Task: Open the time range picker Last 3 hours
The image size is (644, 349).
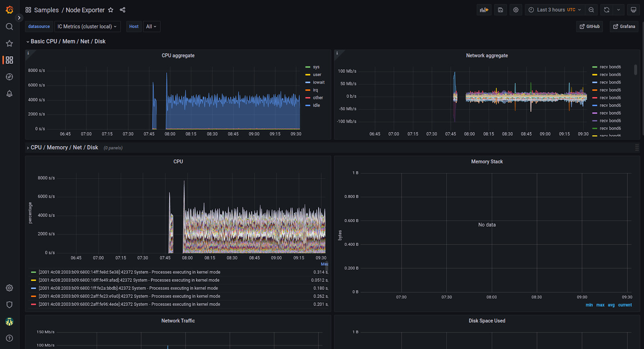Action: tap(555, 10)
